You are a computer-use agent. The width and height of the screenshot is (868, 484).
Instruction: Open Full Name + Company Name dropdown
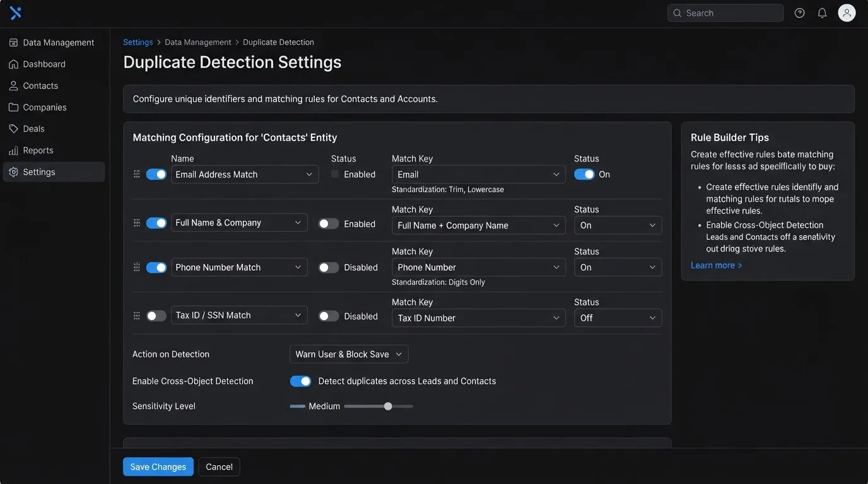tap(479, 225)
